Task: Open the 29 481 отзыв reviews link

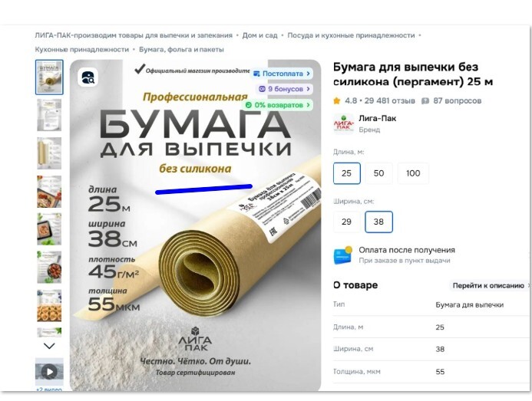Action: [x=389, y=100]
